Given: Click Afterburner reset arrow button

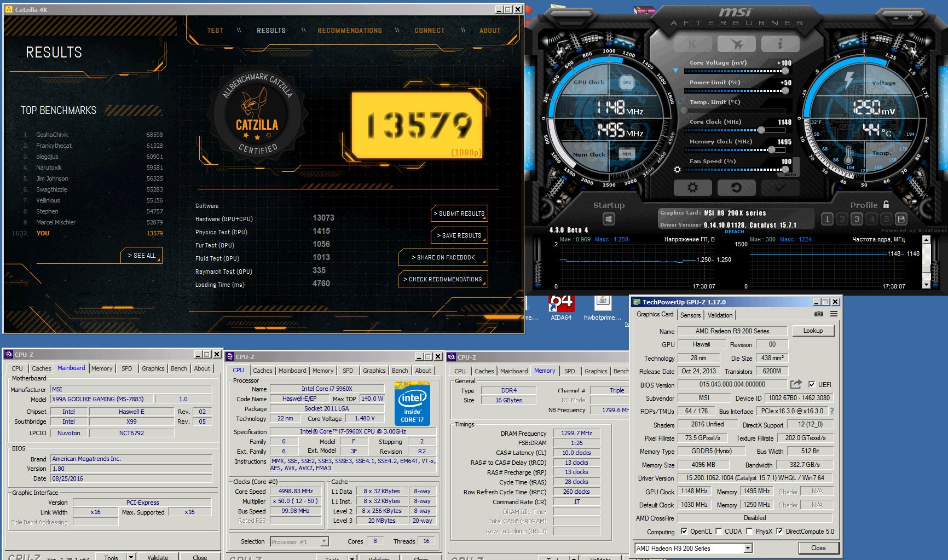Looking at the screenshot, I should coord(736,188).
